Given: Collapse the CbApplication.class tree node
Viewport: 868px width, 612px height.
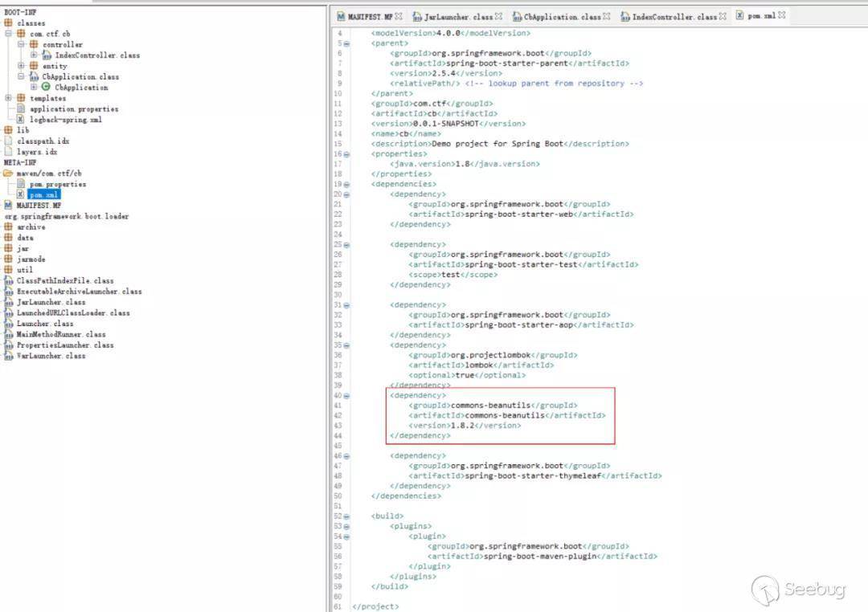Looking at the screenshot, I should pyautogui.click(x=21, y=76).
